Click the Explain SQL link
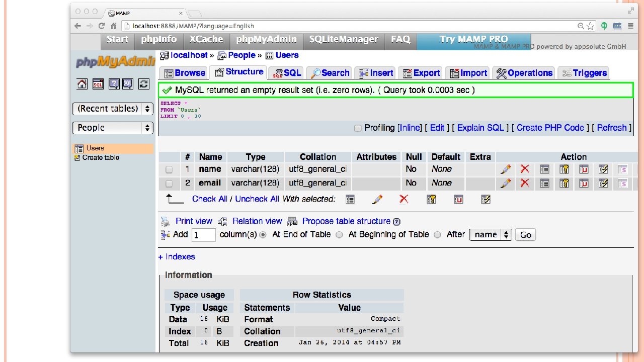The height and width of the screenshot is (362, 644). click(x=480, y=128)
